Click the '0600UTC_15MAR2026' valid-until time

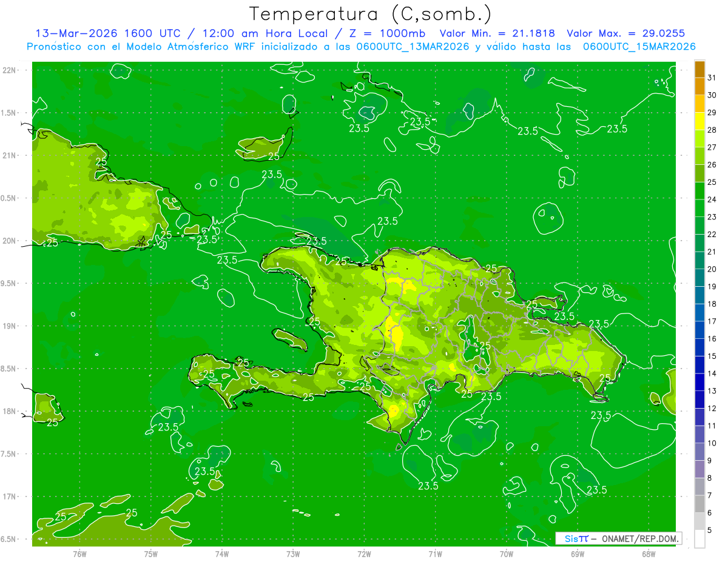(639, 47)
